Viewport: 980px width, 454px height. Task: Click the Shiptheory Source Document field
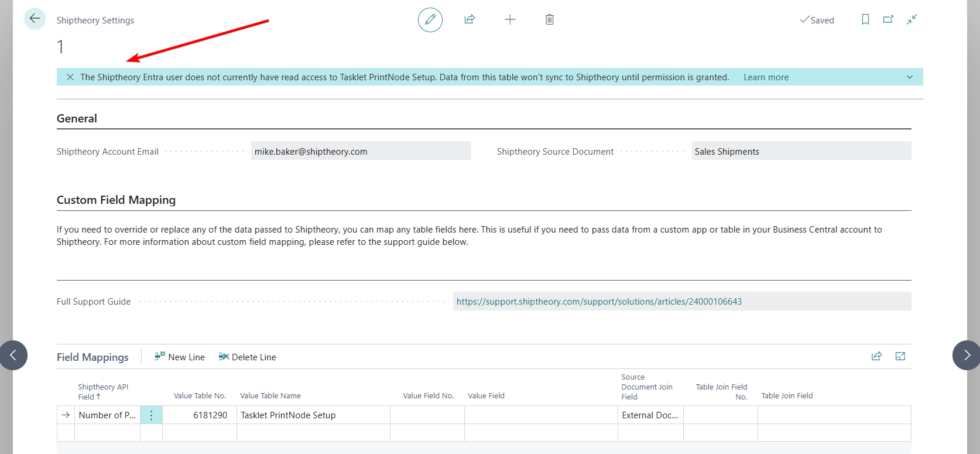tap(801, 151)
